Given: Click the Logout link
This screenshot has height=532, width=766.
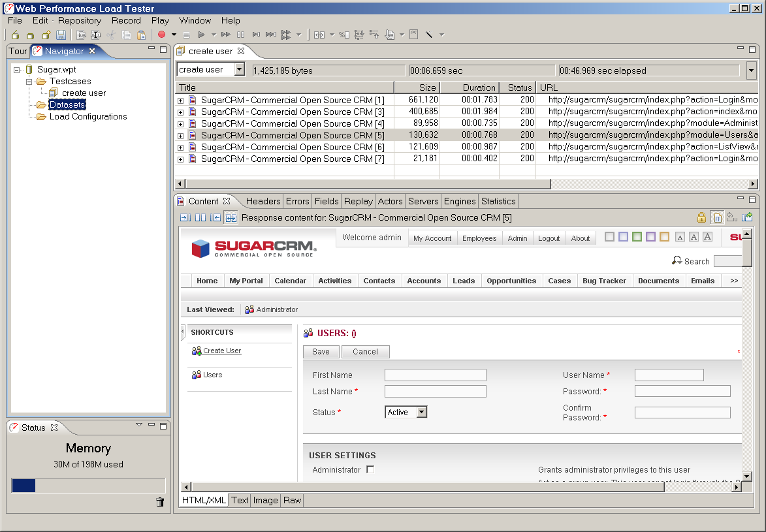Looking at the screenshot, I should click(549, 238).
